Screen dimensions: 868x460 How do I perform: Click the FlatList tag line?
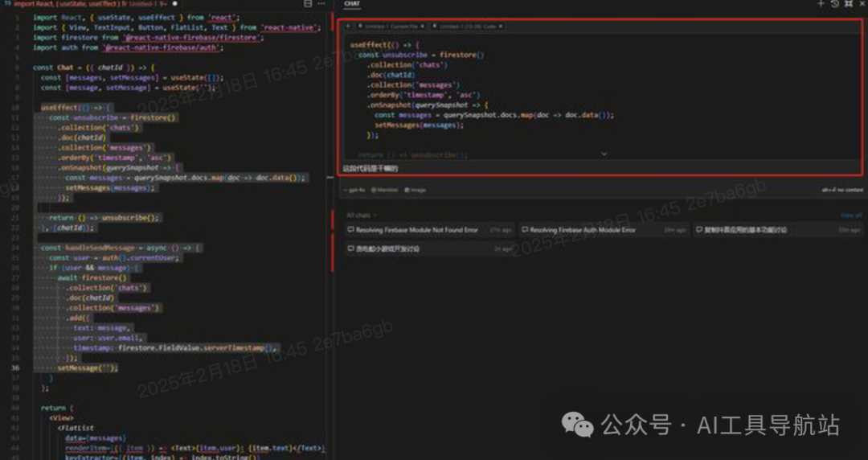(x=76, y=428)
